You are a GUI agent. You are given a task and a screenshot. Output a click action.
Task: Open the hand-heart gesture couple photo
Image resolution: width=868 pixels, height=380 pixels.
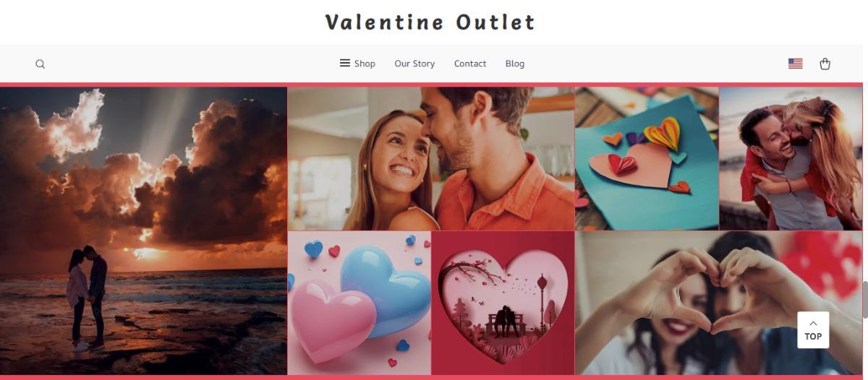coord(719,303)
